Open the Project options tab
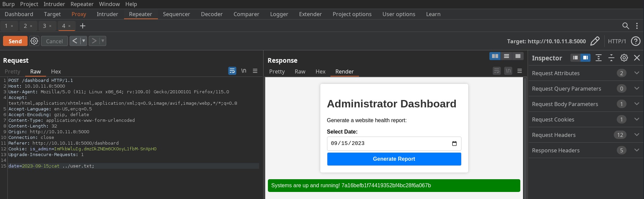Screen dimensions: 644x199 click(x=352, y=14)
